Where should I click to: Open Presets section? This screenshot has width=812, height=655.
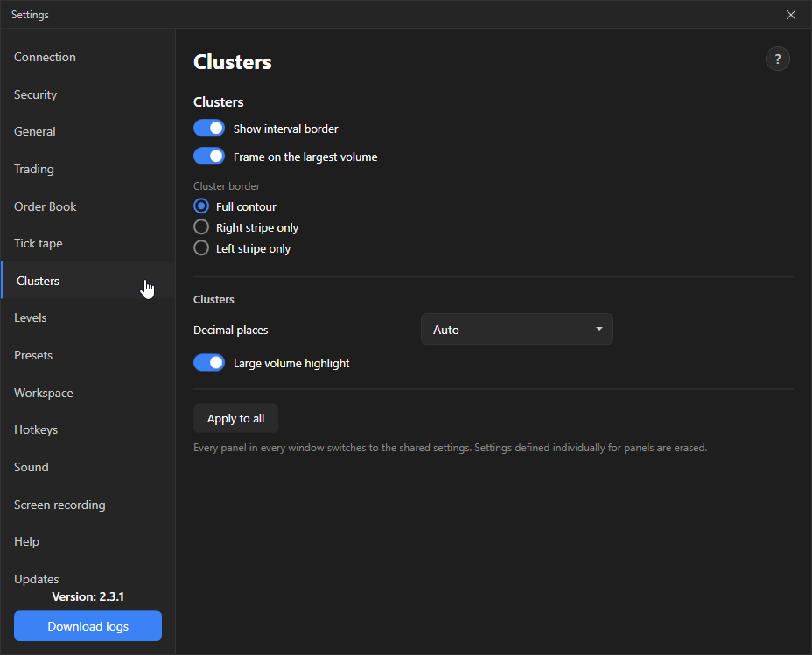(x=88, y=355)
